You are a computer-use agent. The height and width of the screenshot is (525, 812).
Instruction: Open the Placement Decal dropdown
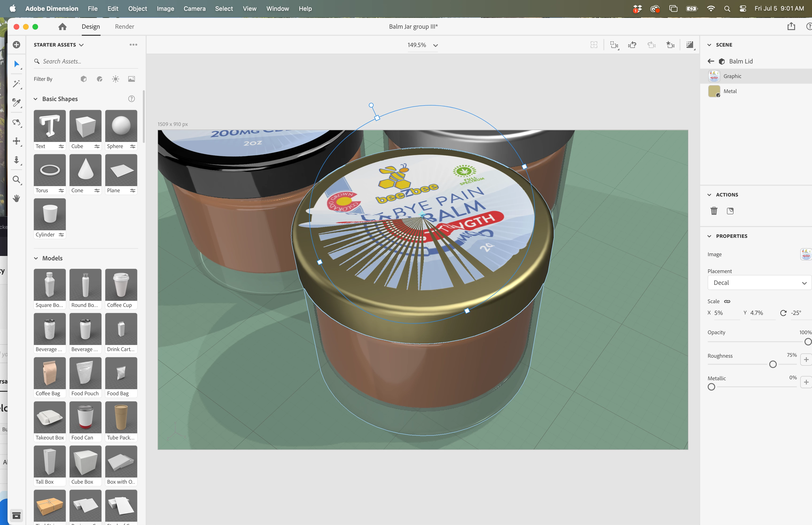[760, 283]
